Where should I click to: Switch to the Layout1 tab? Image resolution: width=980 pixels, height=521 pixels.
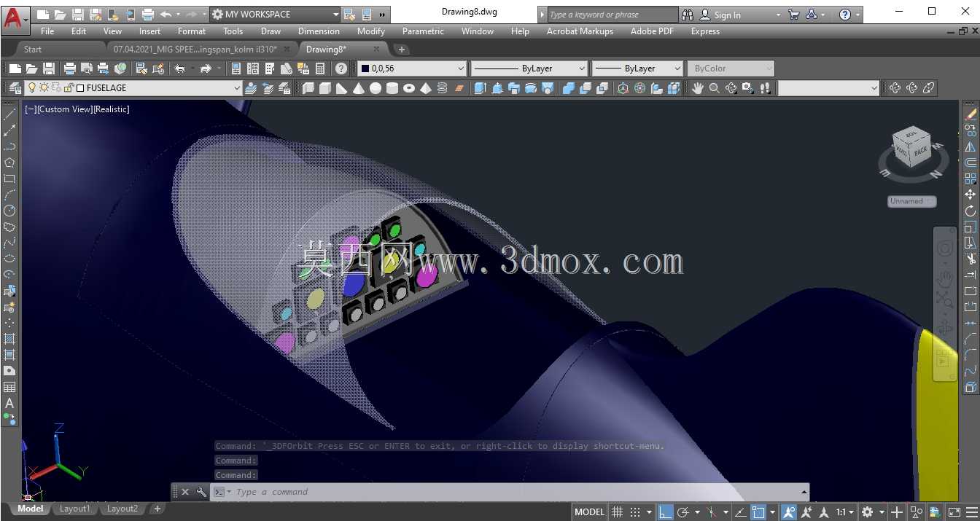coord(74,509)
